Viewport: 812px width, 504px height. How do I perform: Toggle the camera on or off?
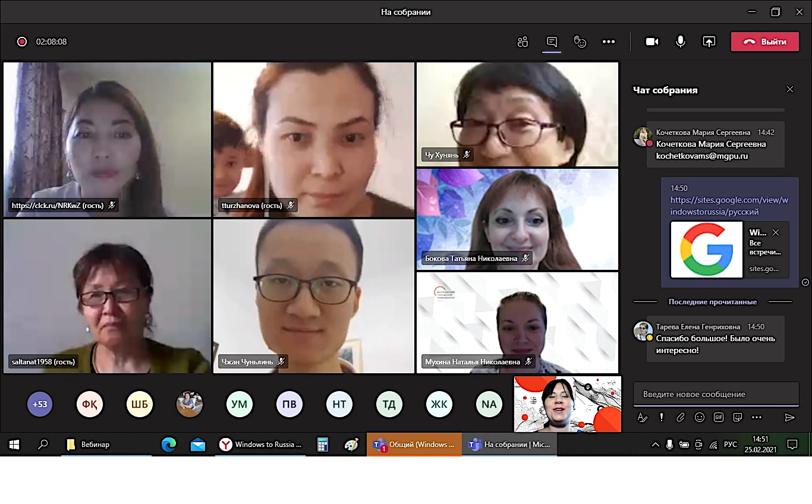pyautogui.click(x=652, y=42)
